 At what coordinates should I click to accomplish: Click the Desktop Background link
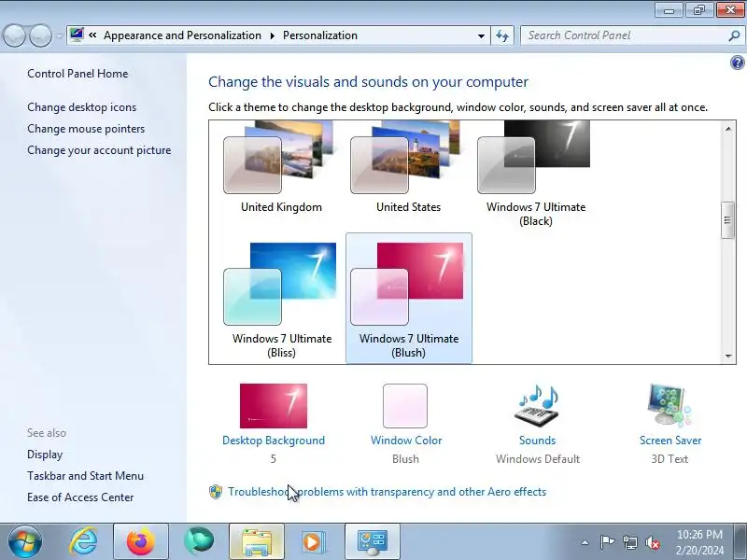pos(274,441)
